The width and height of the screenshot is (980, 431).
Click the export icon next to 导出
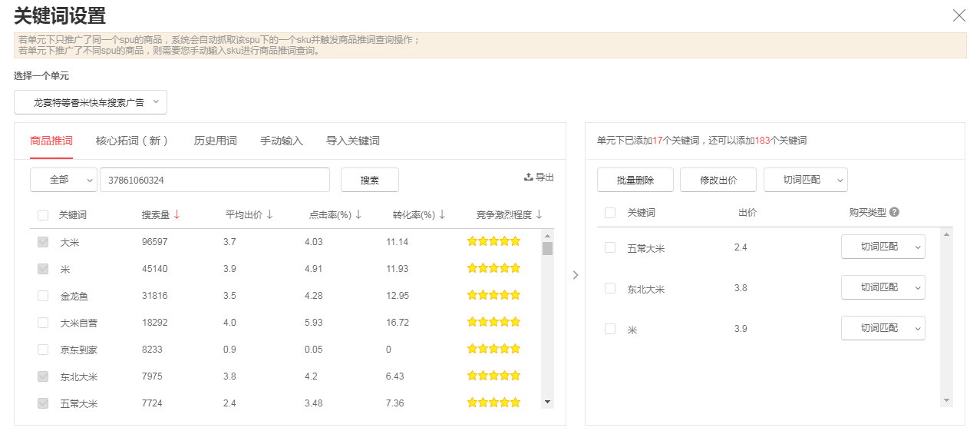tap(528, 177)
